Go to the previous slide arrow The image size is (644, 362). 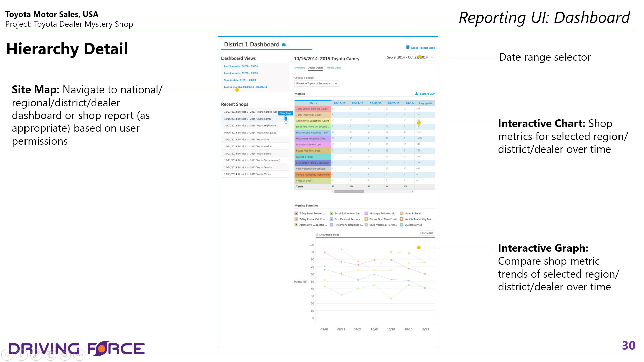pyautogui.click(x=7, y=355)
